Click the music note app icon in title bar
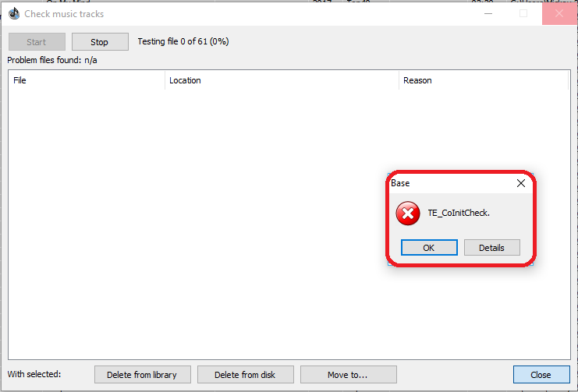This screenshot has height=392, width=578. coord(14,13)
